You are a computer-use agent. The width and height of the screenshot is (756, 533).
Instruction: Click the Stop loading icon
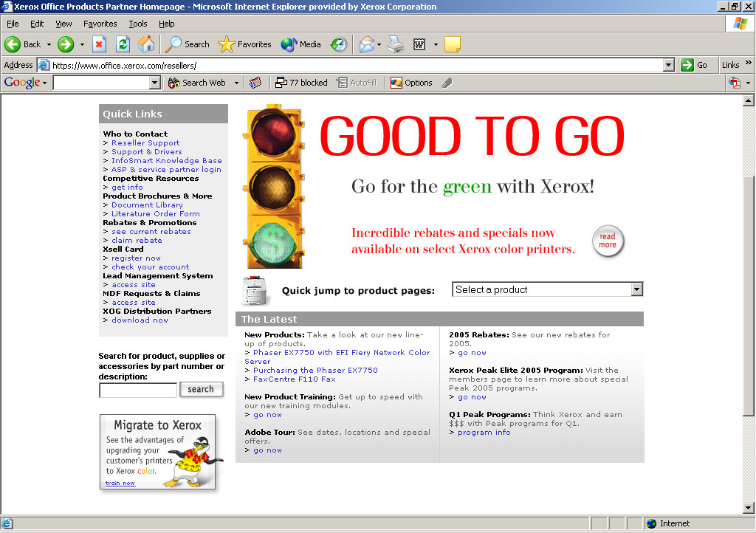(99, 44)
